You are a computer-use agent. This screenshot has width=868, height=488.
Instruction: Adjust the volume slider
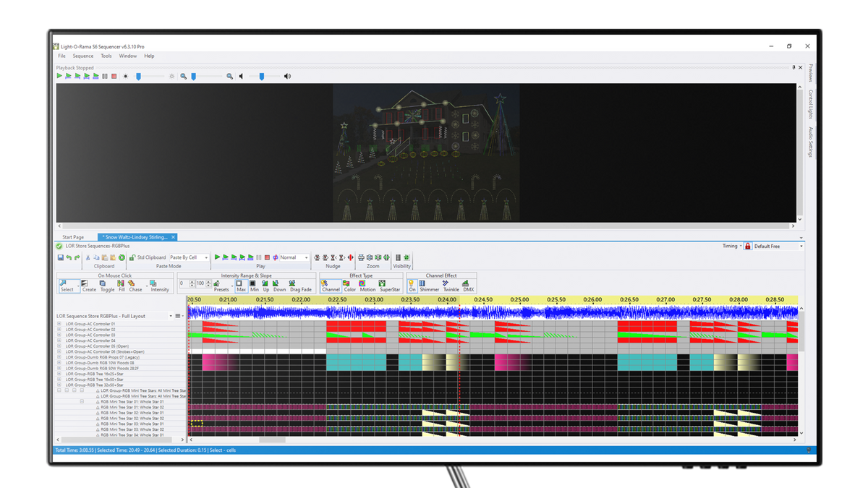pyautogui.click(x=262, y=76)
